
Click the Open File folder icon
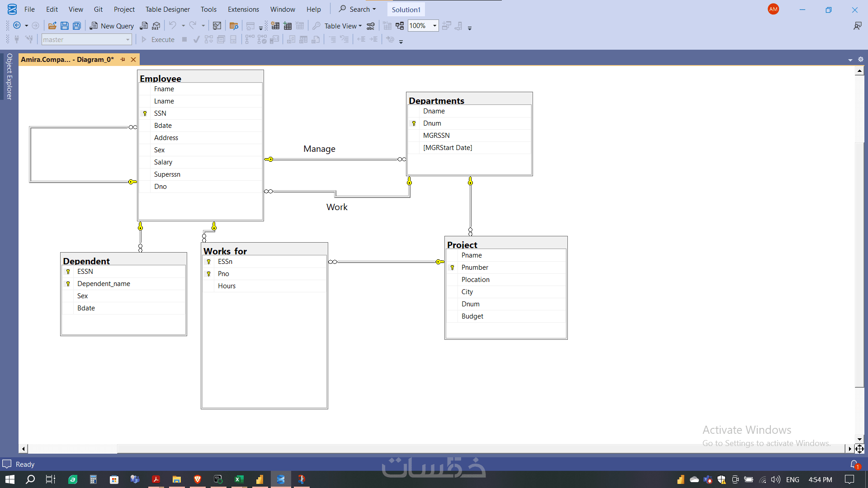52,26
